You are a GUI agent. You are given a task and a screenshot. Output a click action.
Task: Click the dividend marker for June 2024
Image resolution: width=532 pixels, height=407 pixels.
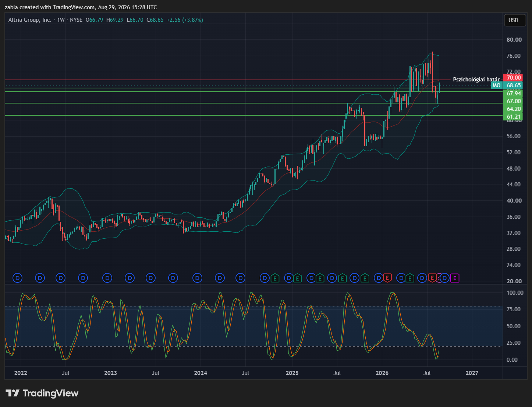[x=241, y=278]
